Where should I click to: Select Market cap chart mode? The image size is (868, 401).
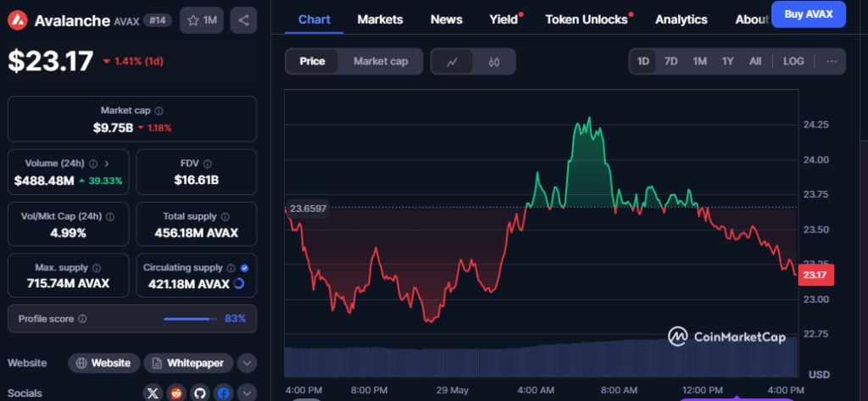pyautogui.click(x=381, y=61)
